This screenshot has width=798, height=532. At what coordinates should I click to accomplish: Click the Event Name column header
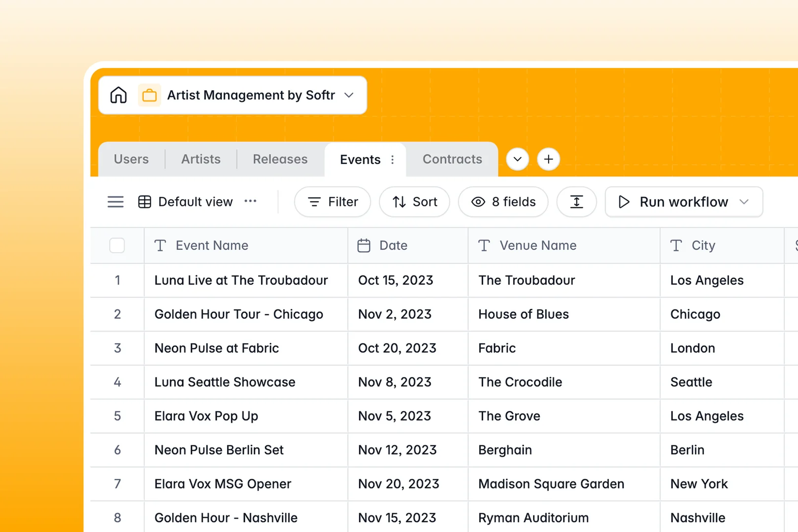pos(246,245)
